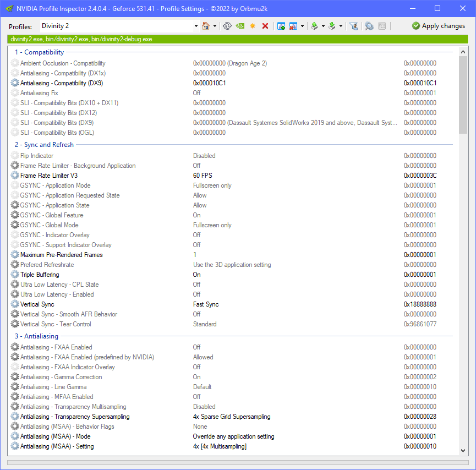Click gear icon beside GSYNC - Global Feature

15,215
